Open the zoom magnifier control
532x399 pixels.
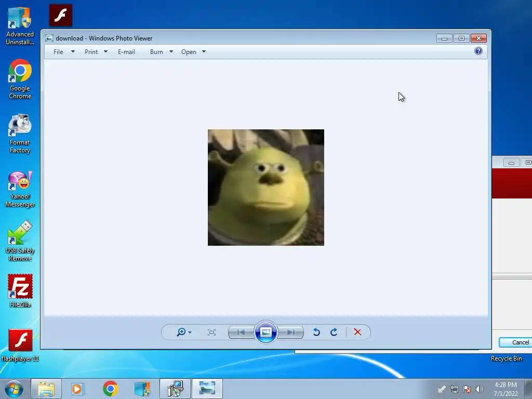click(181, 332)
